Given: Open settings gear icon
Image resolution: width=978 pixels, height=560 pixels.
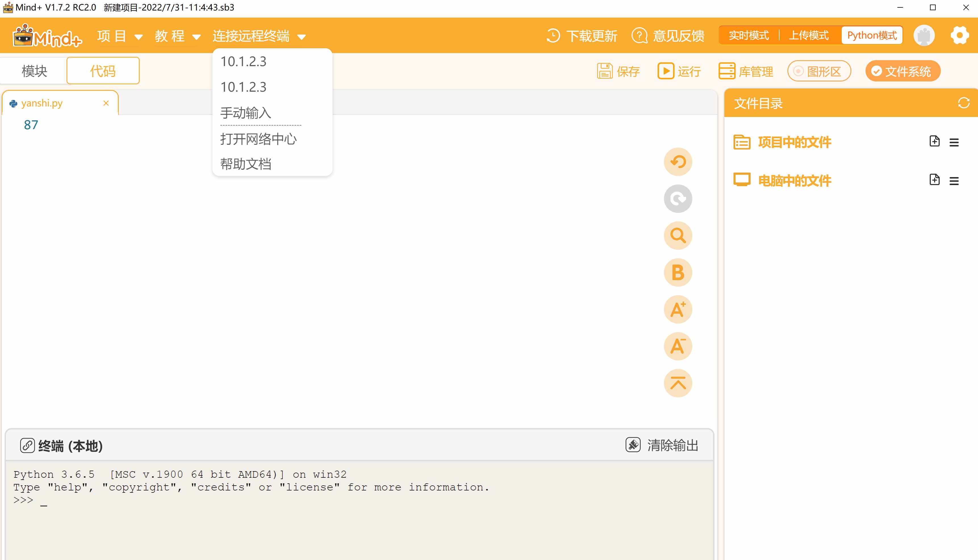Looking at the screenshot, I should pyautogui.click(x=960, y=35).
